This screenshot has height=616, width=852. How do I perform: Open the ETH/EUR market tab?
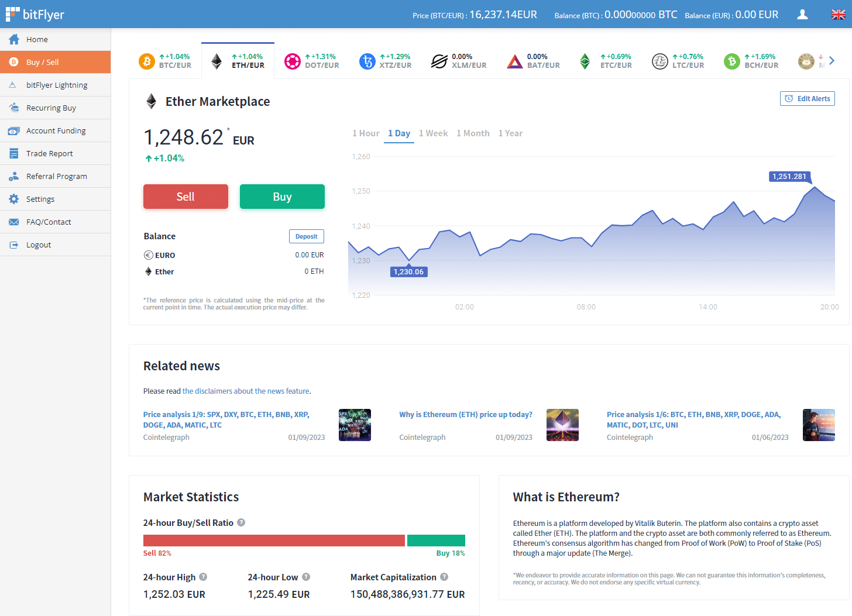pos(238,61)
